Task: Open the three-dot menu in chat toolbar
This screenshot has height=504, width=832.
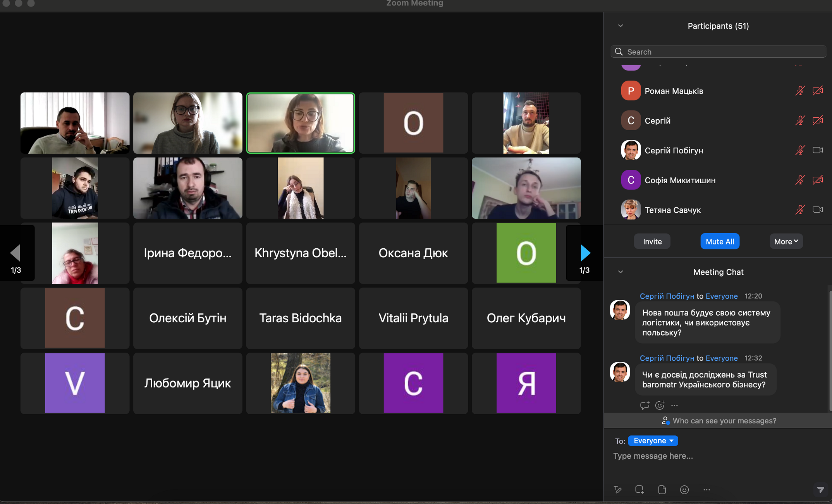Action: tap(707, 490)
